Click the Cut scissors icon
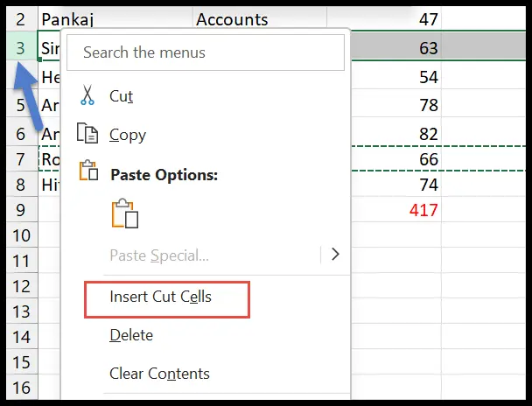 click(x=87, y=95)
